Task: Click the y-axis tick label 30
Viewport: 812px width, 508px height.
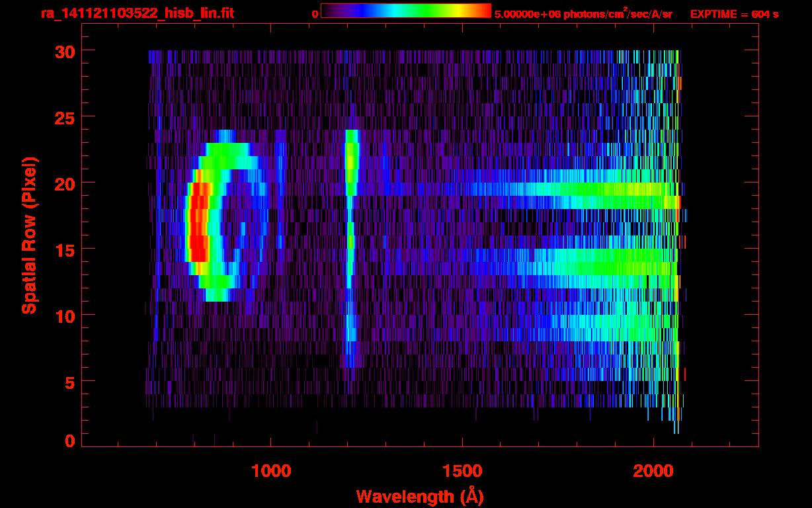Action: (x=65, y=51)
